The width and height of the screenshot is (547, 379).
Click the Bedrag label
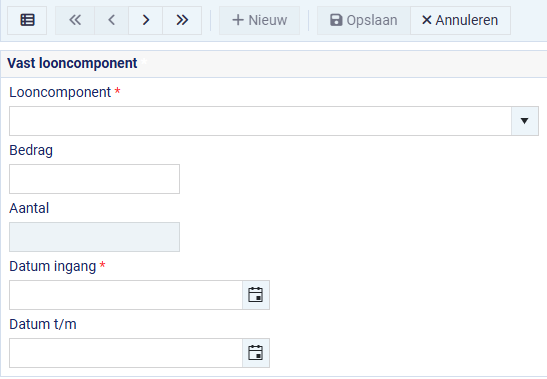31,150
